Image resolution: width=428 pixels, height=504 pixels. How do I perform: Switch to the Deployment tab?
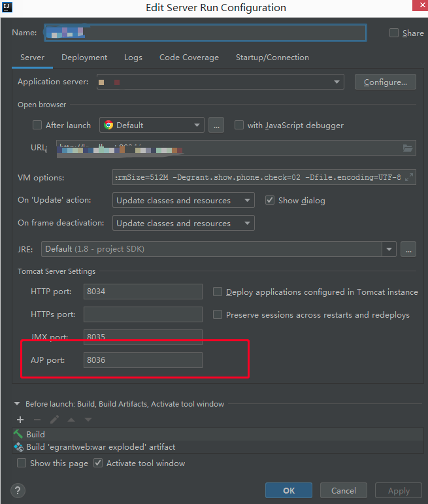pos(84,58)
